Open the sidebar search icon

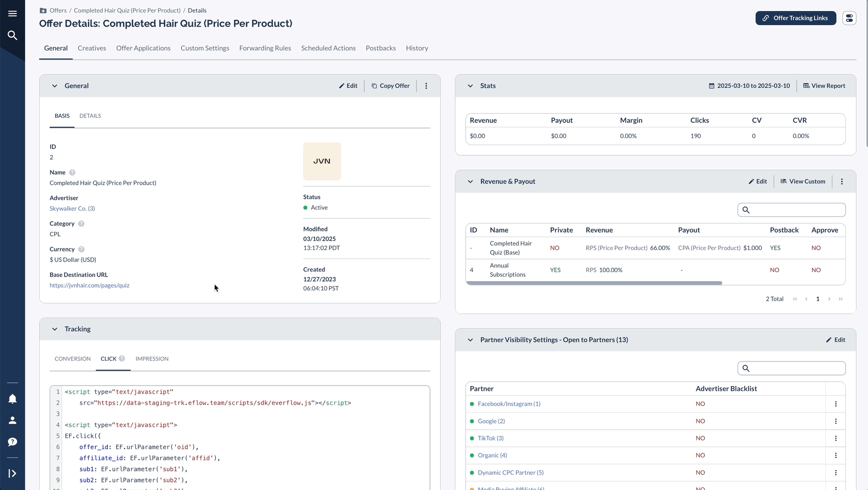(13, 35)
